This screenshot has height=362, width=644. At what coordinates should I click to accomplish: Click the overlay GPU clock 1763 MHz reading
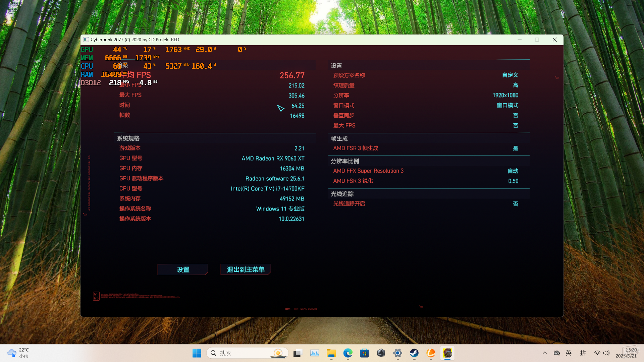coord(177,50)
